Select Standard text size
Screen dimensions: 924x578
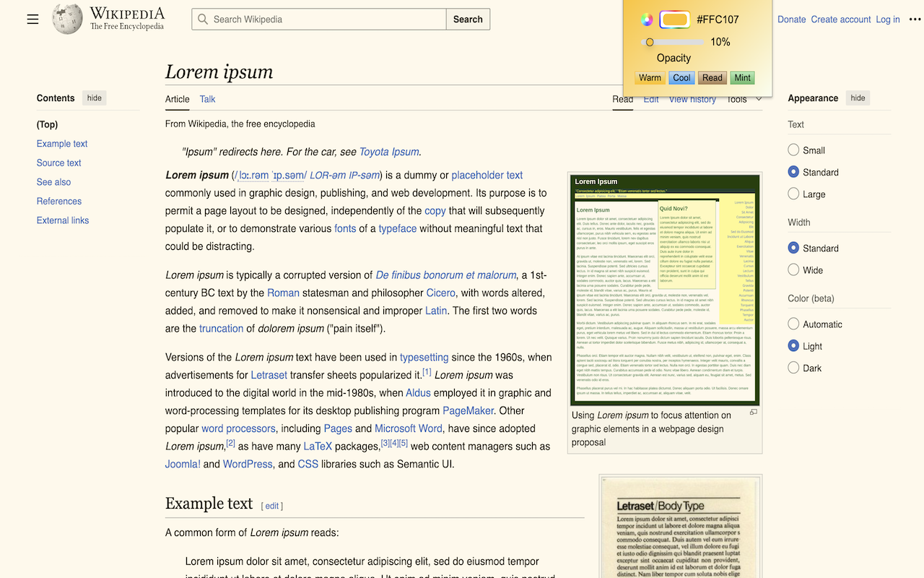click(793, 172)
